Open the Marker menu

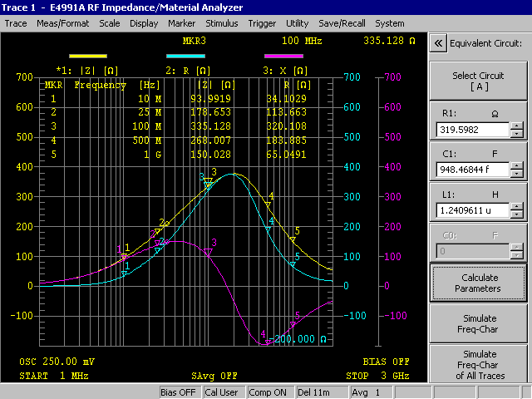(181, 23)
